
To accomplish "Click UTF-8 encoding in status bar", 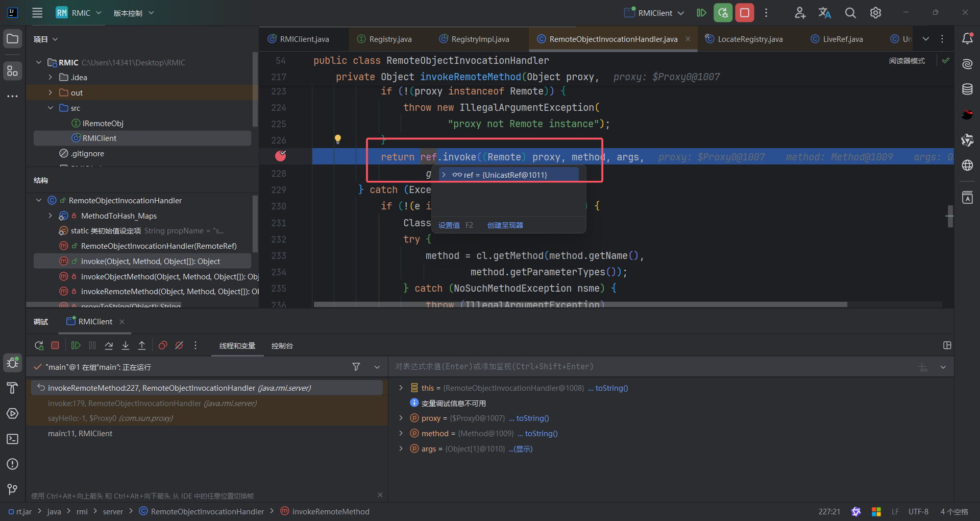I will [918, 511].
